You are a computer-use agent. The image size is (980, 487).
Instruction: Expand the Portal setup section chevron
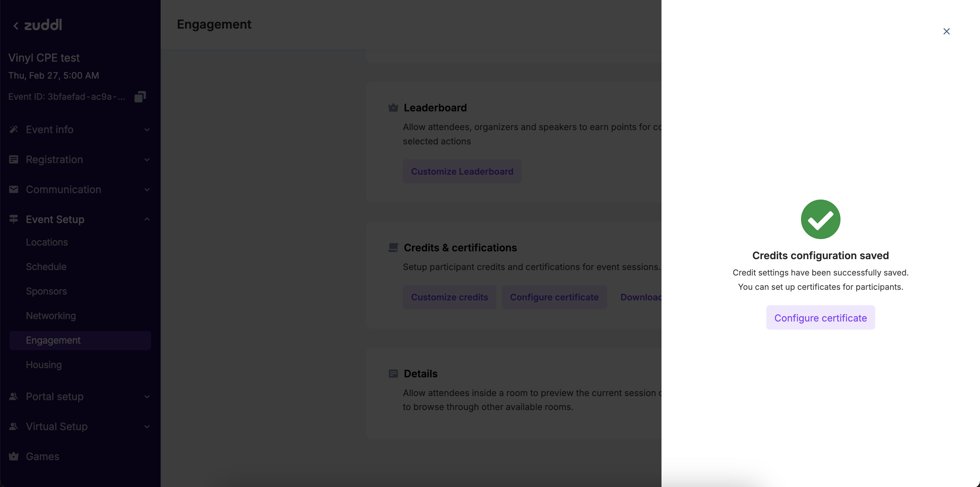point(147,397)
